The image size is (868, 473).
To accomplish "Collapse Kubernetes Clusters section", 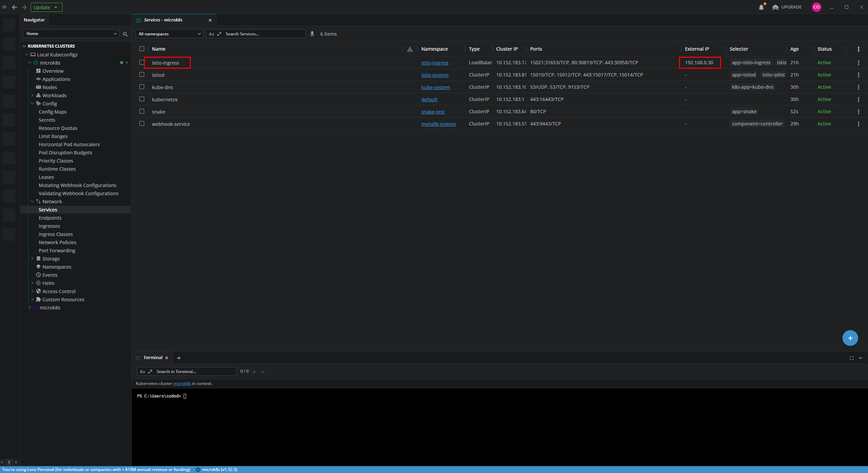I will (x=24, y=46).
